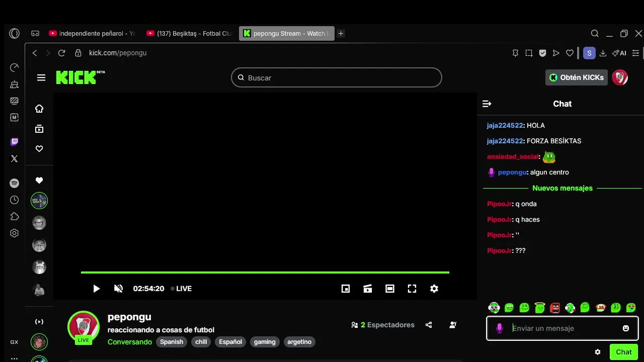Expand recommended channels broadcast icon

[x=39, y=322]
